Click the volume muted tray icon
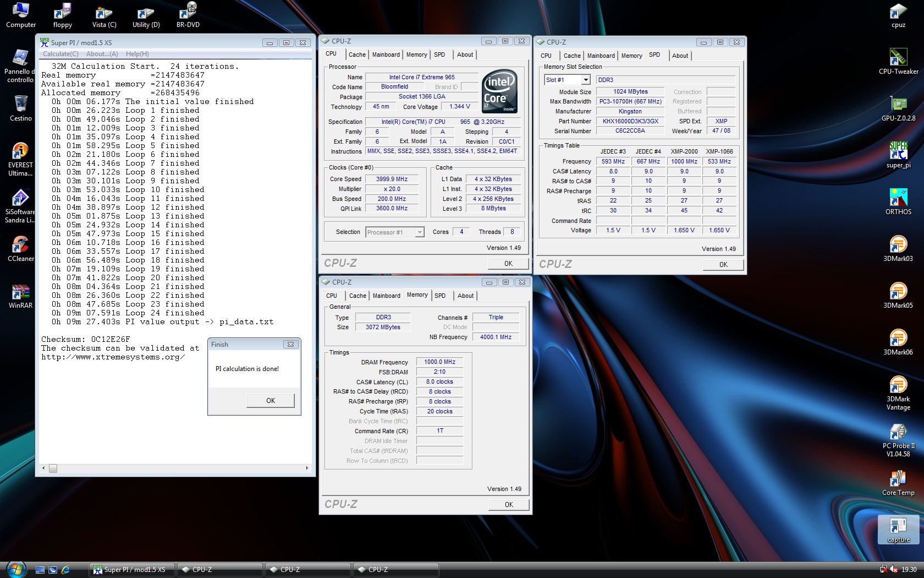 894,569
